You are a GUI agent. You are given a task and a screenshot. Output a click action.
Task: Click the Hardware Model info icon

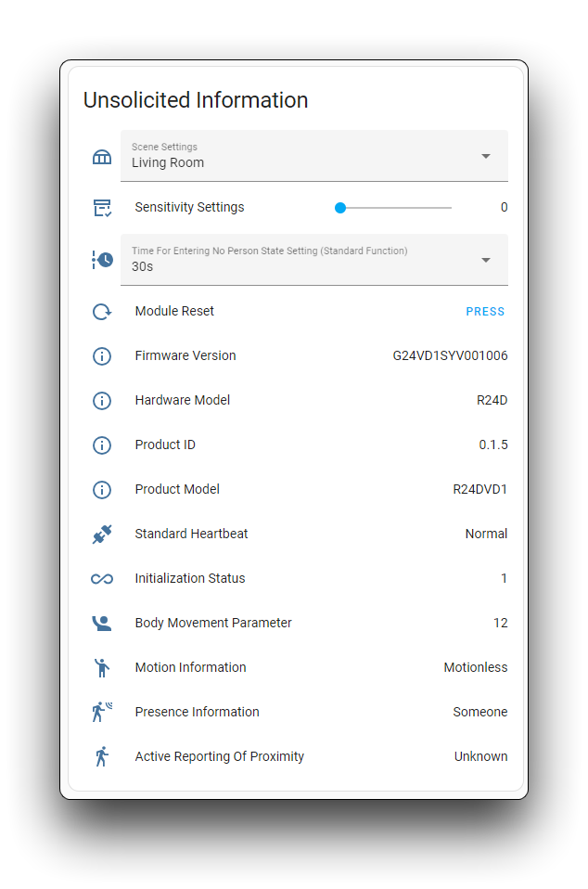pos(102,401)
